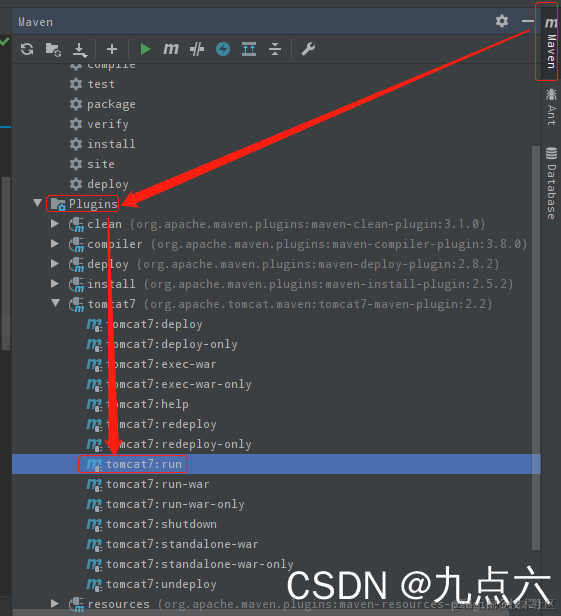
Task: Collapse the tomcat7 plugin node
Action: [x=55, y=303]
